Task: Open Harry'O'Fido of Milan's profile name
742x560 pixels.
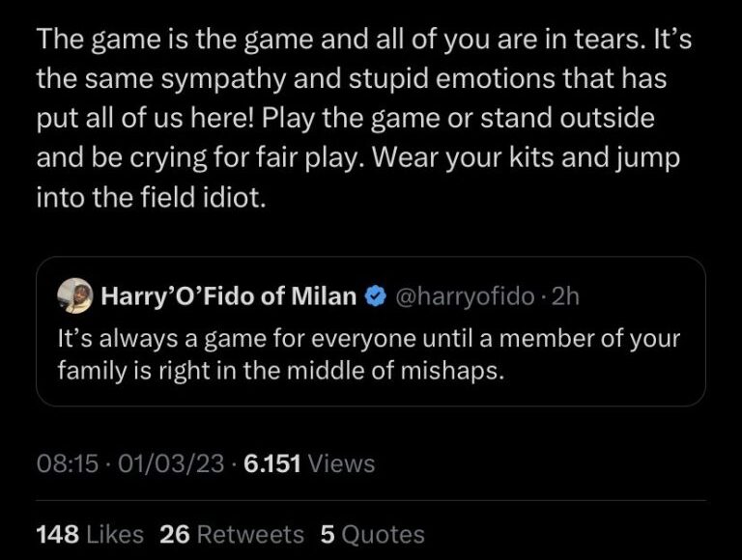Action: [228, 297]
